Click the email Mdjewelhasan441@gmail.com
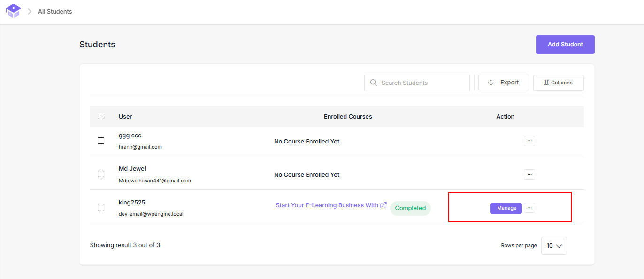 [155, 181]
